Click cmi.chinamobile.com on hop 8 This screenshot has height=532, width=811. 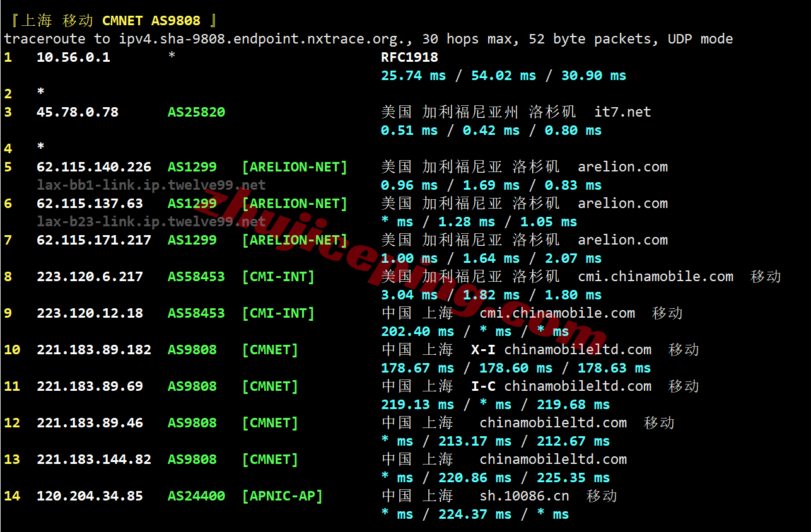pos(656,277)
